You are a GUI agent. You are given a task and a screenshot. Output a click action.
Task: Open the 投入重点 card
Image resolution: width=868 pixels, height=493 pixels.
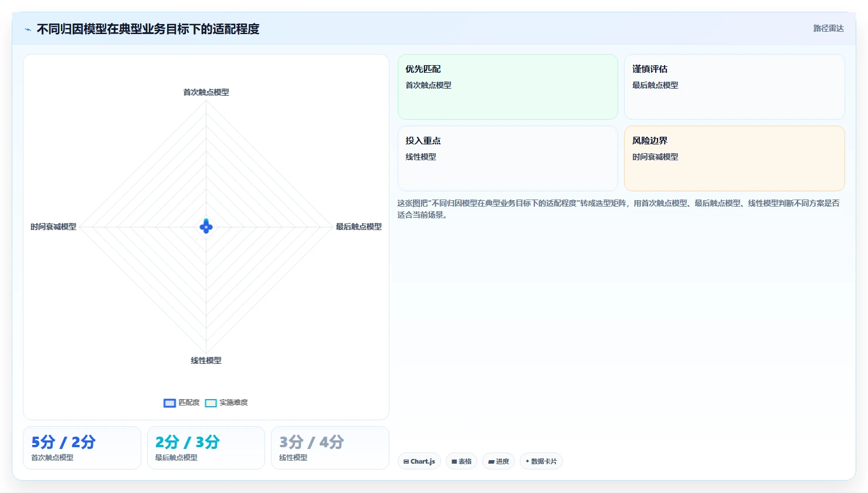[508, 158]
